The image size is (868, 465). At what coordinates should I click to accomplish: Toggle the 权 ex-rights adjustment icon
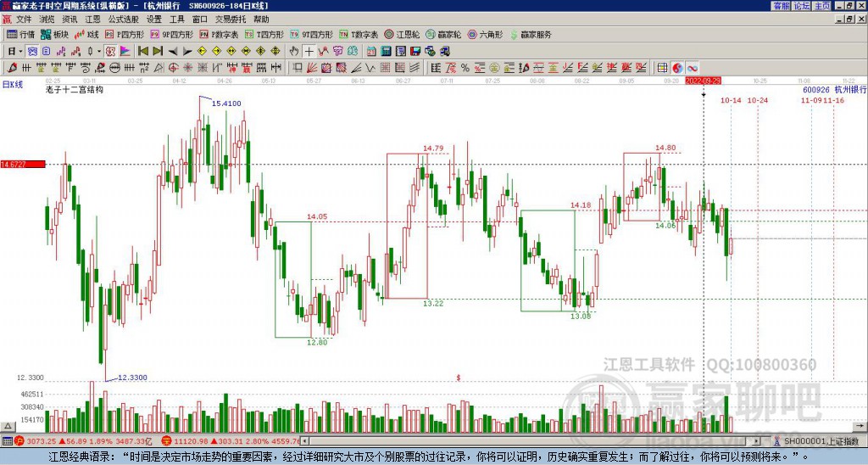[110, 52]
